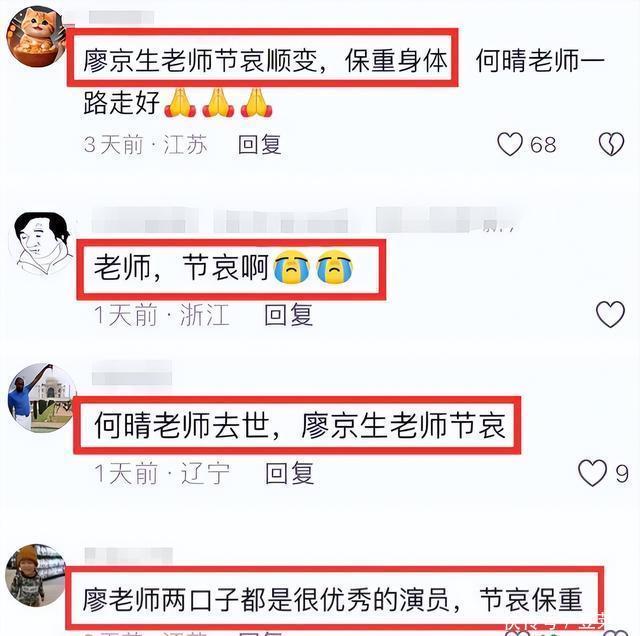Image resolution: width=640 pixels, height=636 pixels.
Task: Open the child in beanie avatar profile
Action: [36, 575]
